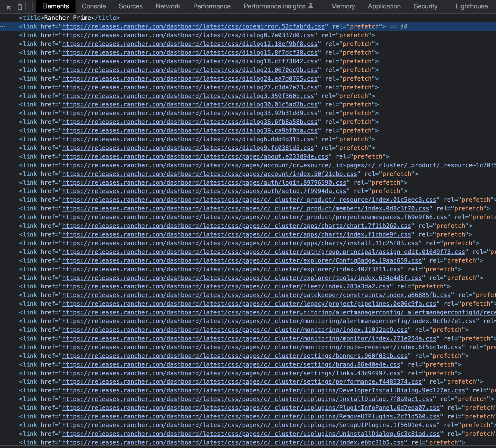496x448 pixels.
Task: Switch to the Application tab
Action: [384, 6]
